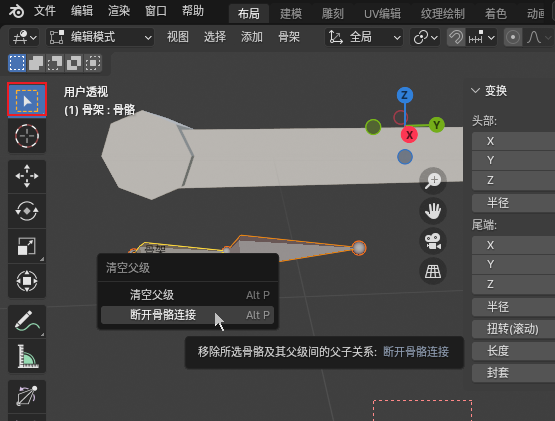Screen dimensions: 555x421
Task: Select the bone tail joint circle
Action: pyautogui.click(x=359, y=248)
